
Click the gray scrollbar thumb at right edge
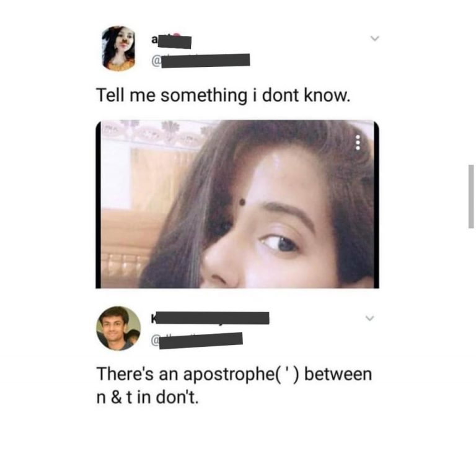471,196
